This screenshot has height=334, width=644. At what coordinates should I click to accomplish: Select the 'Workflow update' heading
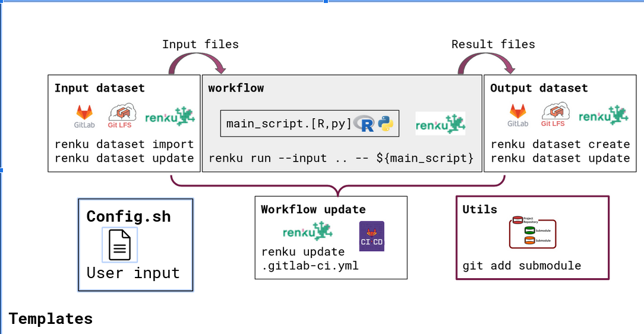pyautogui.click(x=313, y=210)
